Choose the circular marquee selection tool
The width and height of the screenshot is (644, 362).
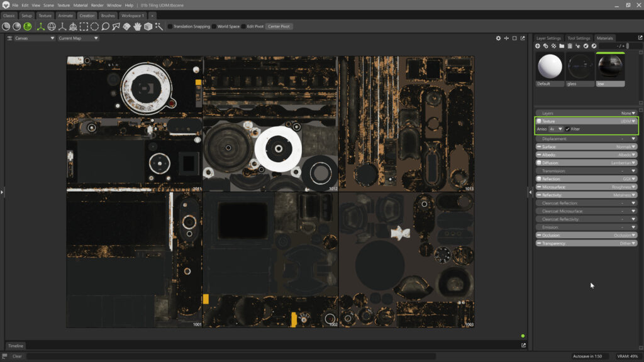click(x=94, y=26)
